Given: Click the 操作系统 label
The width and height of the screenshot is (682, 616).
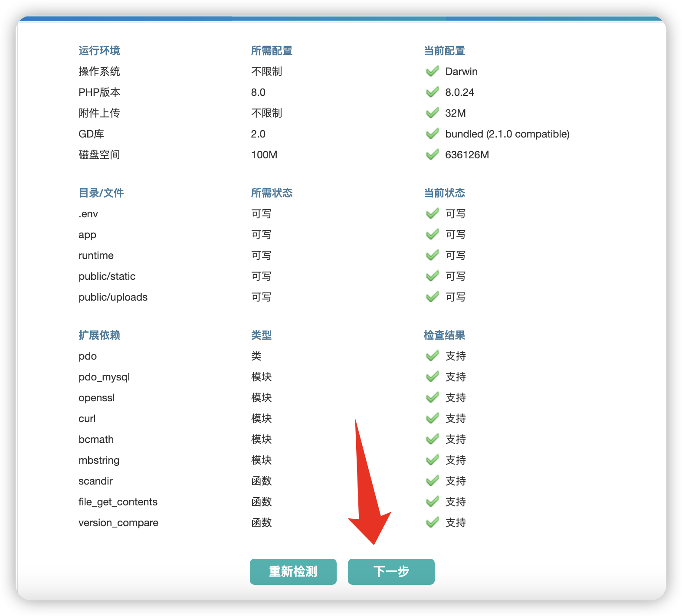Looking at the screenshot, I should click(99, 72).
